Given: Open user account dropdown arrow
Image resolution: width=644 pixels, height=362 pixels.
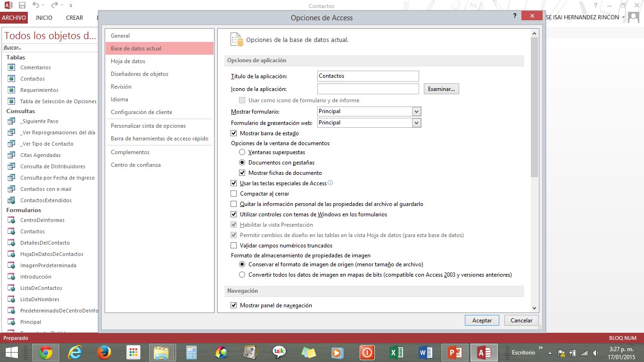Looking at the screenshot, I should tap(623, 17).
